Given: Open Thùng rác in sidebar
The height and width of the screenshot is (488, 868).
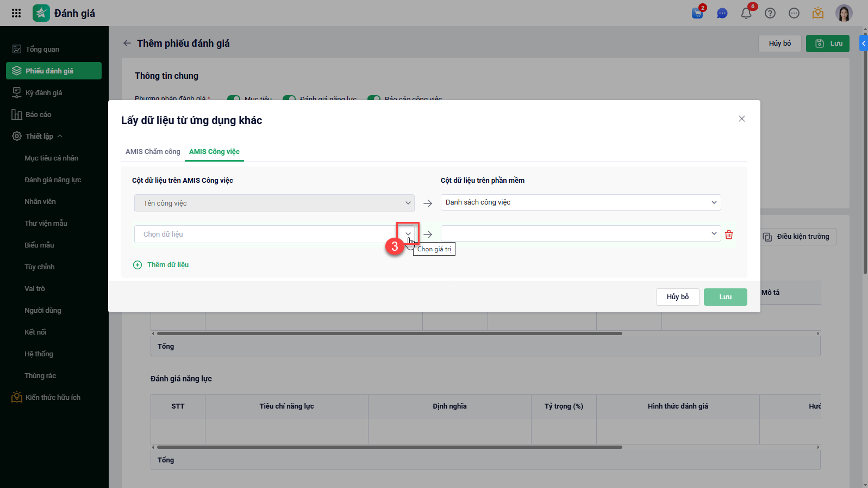Looking at the screenshot, I should point(40,375).
